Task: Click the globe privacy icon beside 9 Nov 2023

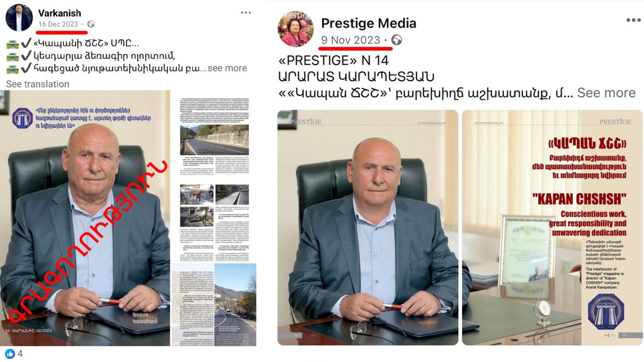Action: pos(396,40)
